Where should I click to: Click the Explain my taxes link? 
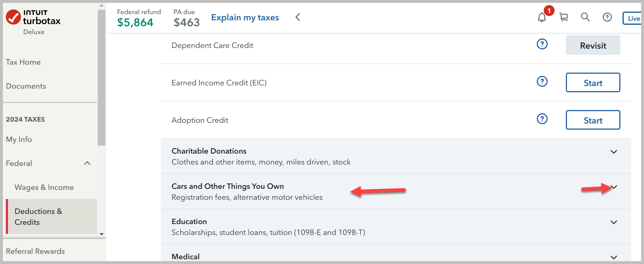point(245,17)
